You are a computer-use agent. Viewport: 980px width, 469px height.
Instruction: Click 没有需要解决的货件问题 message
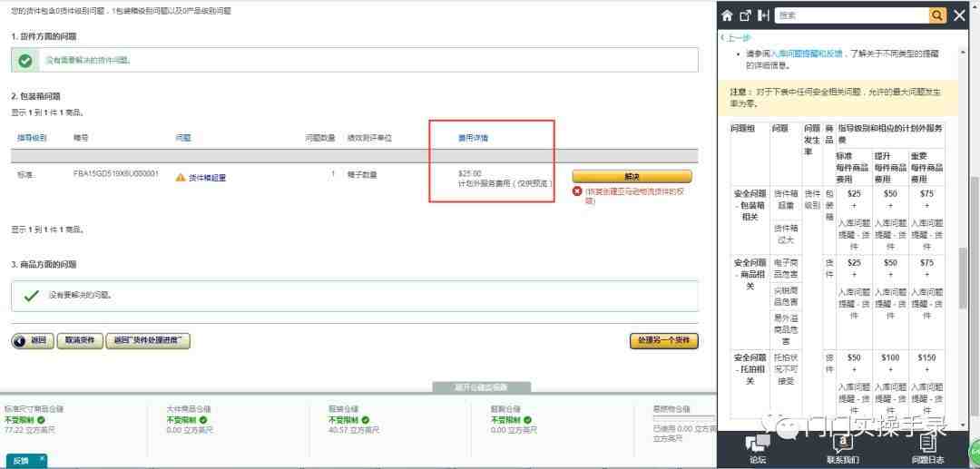point(88,61)
